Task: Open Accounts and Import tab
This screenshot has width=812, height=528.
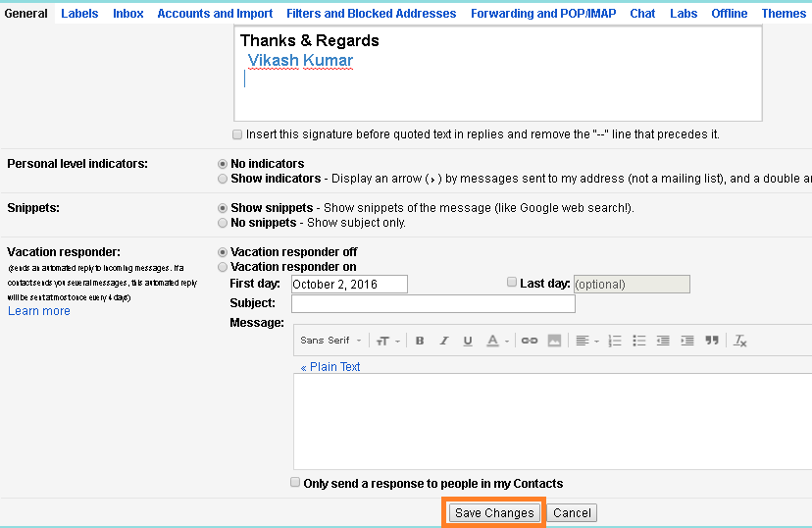Action: click(215, 14)
